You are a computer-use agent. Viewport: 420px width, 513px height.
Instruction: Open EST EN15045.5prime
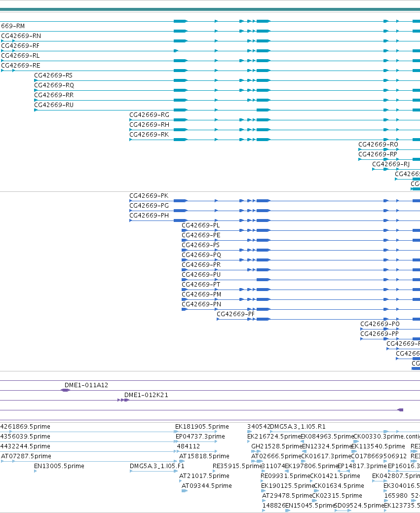[x=310, y=505]
